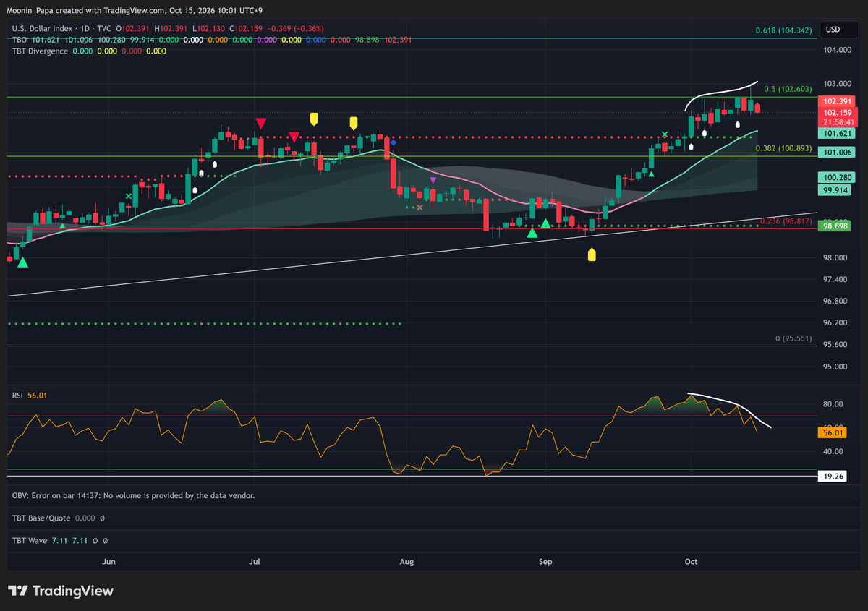This screenshot has width=868, height=611.
Task: Click the Sep label on the time axis
Action: [545, 562]
